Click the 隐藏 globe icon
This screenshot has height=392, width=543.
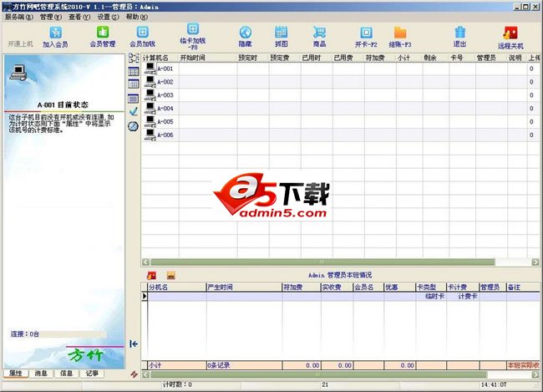245,37
